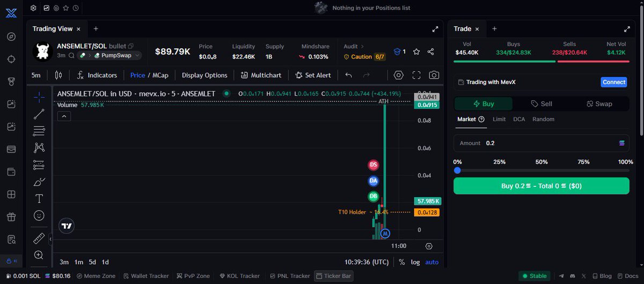Copy the bullet token address
Image resolution: width=644 pixels, height=284 pixels.
tap(130, 47)
